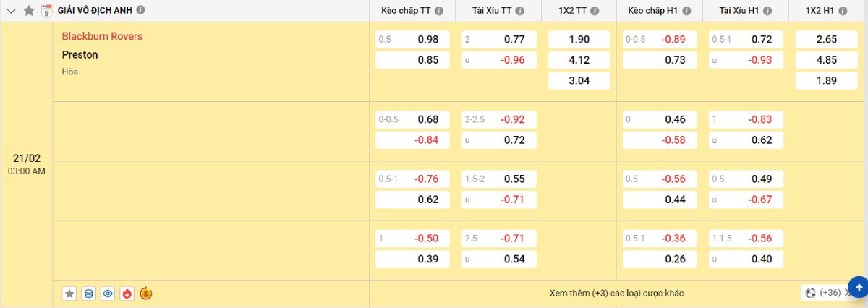Image resolution: width=868 pixels, height=308 pixels.
Task: Add match to favorites with bottom star button
Action: (x=69, y=294)
